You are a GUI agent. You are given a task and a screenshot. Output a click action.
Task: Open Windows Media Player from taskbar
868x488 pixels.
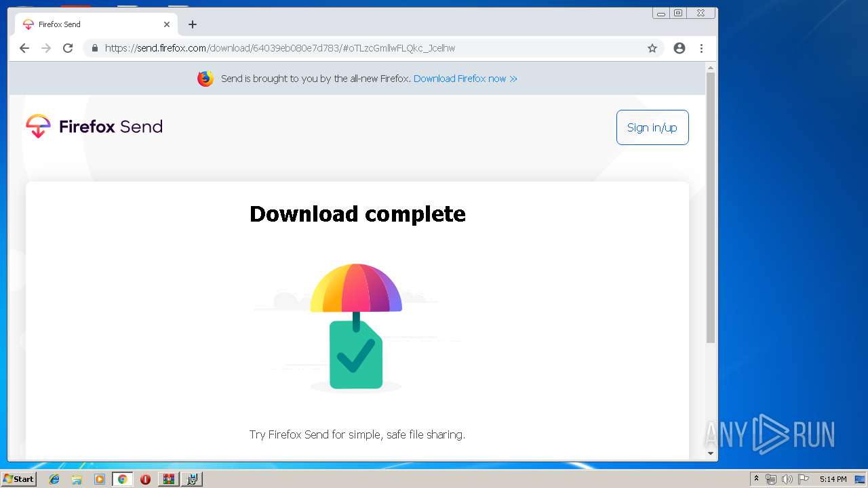point(100,479)
